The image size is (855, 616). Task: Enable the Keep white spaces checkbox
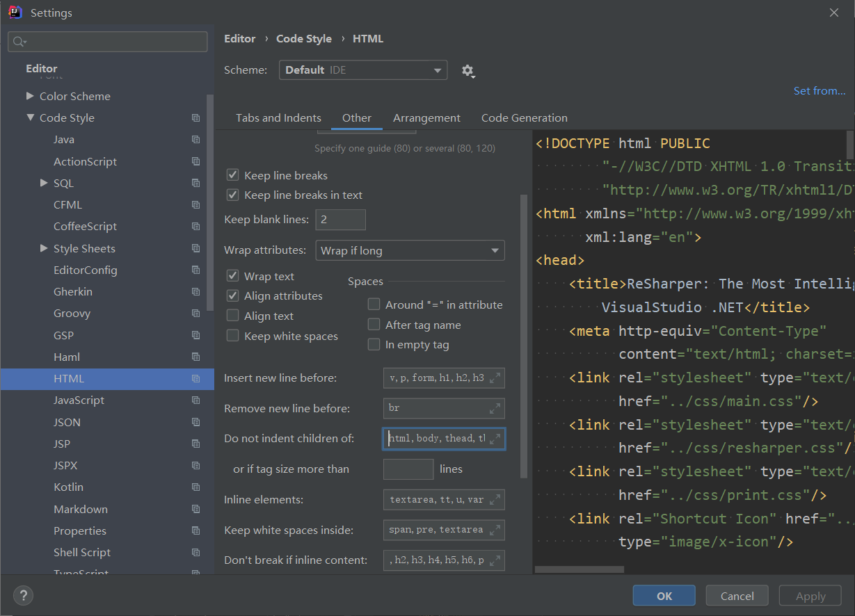pos(233,336)
